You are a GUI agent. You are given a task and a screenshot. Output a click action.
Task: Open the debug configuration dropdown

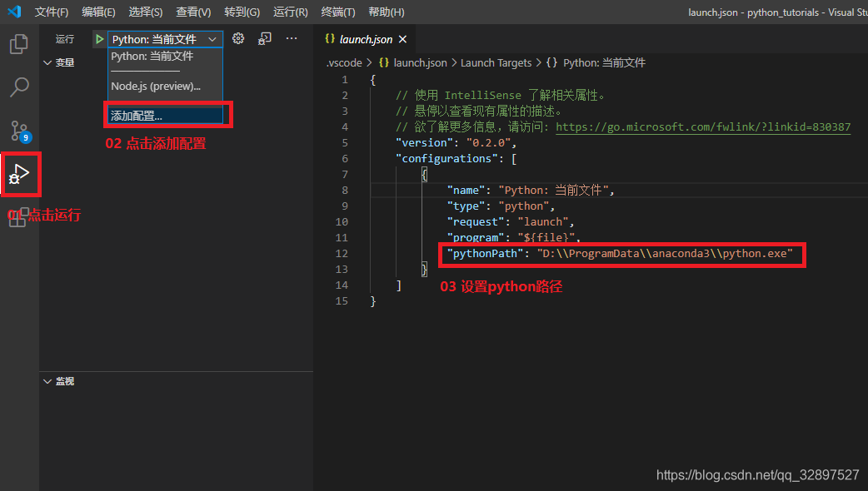(x=164, y=39)
